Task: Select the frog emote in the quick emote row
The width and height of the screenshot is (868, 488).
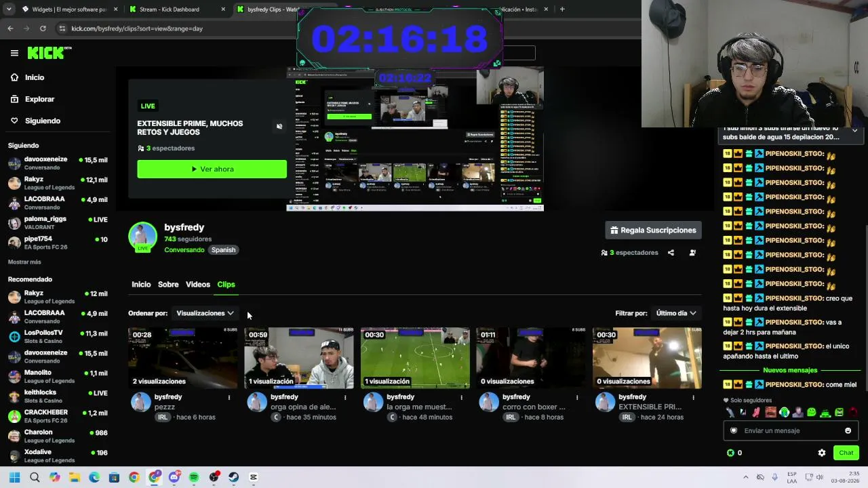Action: 825,412
